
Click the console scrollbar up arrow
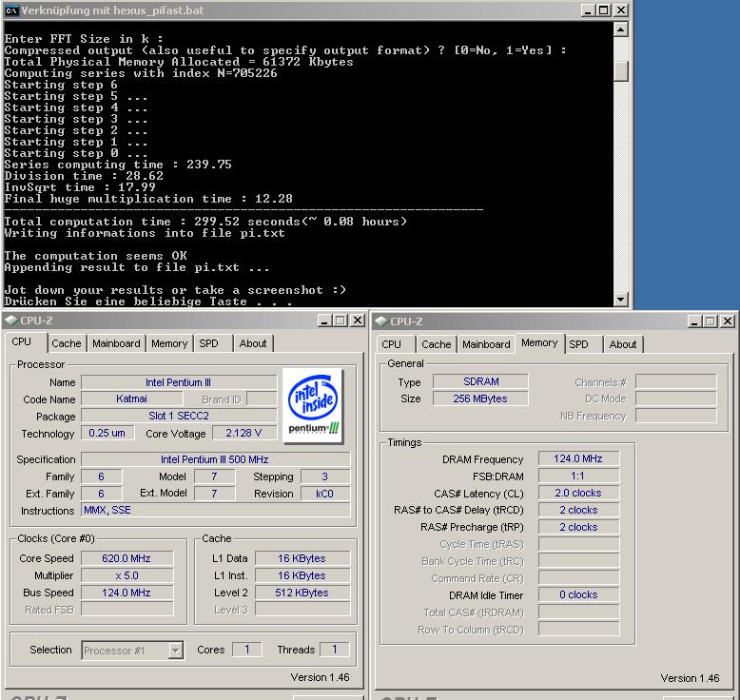[620, 30]
